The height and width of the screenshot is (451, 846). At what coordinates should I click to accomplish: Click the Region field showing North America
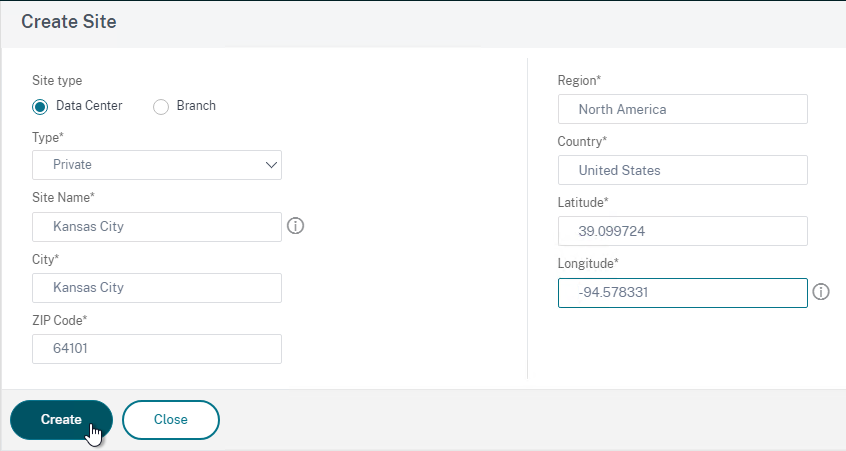tap(683, 109)
